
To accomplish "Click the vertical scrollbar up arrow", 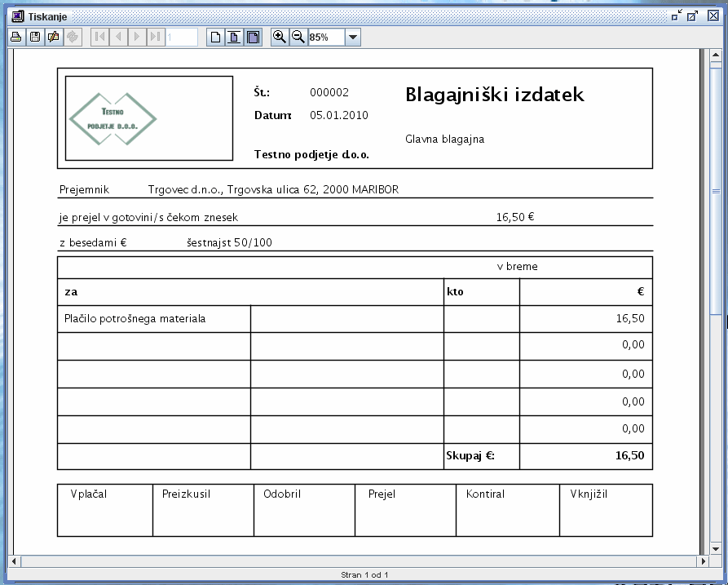I will [716, 55].
